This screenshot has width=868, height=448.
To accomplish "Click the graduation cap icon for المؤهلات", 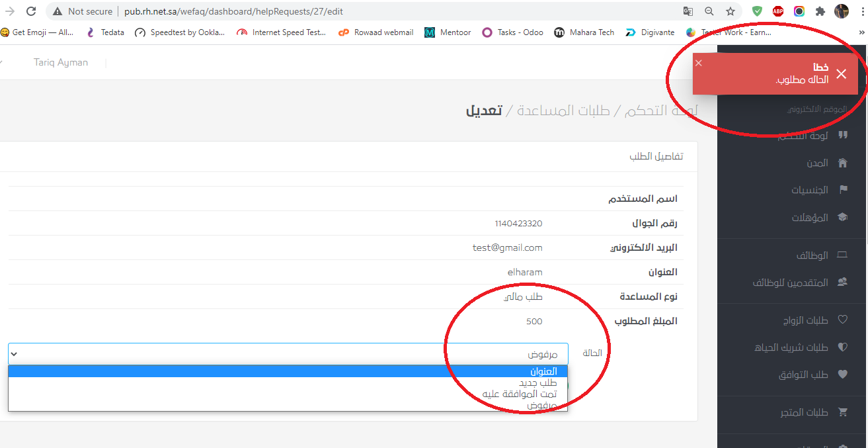I will pos(842,218).
